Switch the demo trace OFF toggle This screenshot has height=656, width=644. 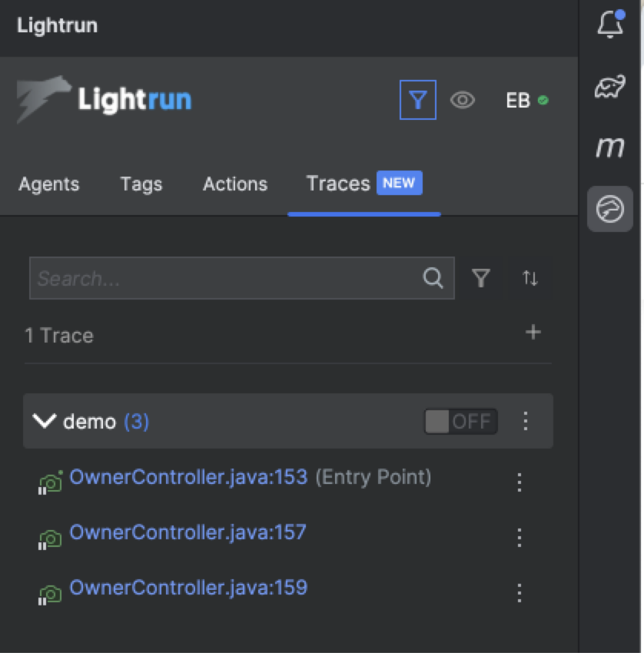(x=460, y=421)
